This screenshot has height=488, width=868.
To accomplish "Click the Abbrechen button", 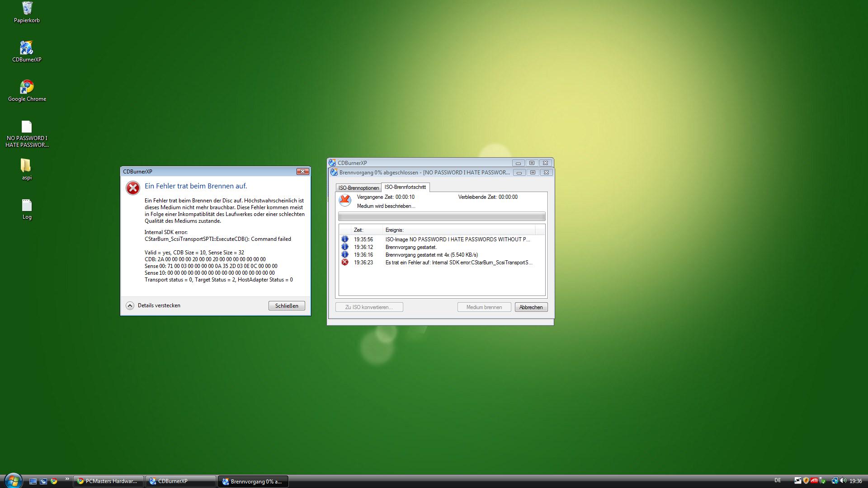I will point(531,307).
